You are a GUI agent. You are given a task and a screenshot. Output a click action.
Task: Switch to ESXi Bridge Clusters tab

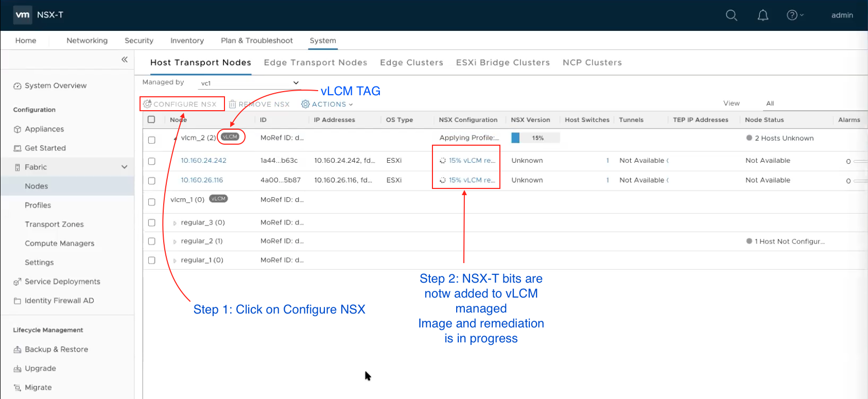[503, 62]
